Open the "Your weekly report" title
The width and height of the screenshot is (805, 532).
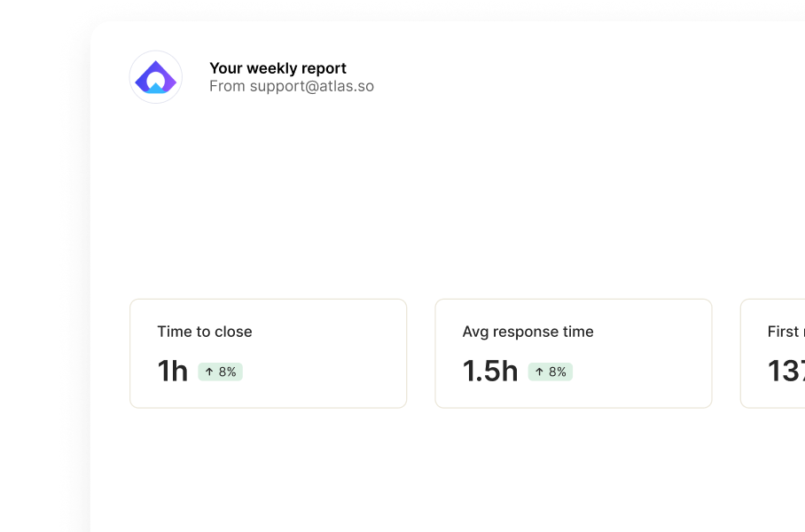coord(277,68)
